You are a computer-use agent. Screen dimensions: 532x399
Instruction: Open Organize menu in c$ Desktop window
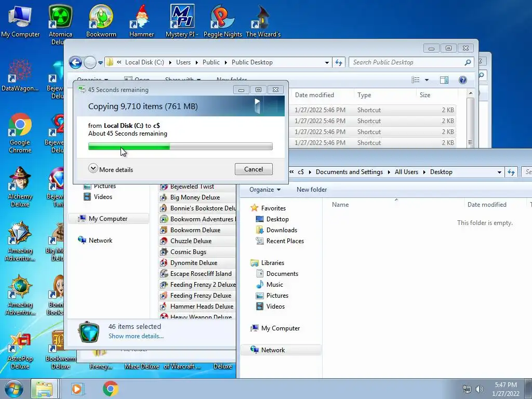pos(264,190)
